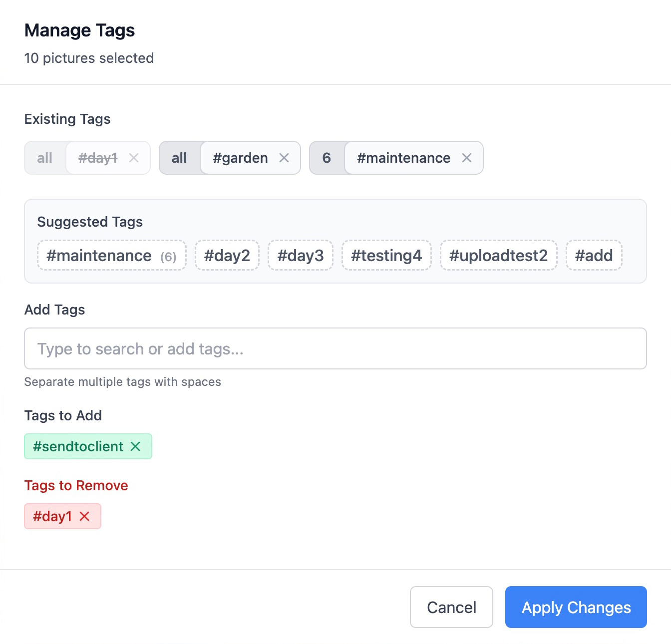The image size is (671, 644).
Task: Click the #sendtoclient chip under Tags to Add
Action: [x=77, y=446]
